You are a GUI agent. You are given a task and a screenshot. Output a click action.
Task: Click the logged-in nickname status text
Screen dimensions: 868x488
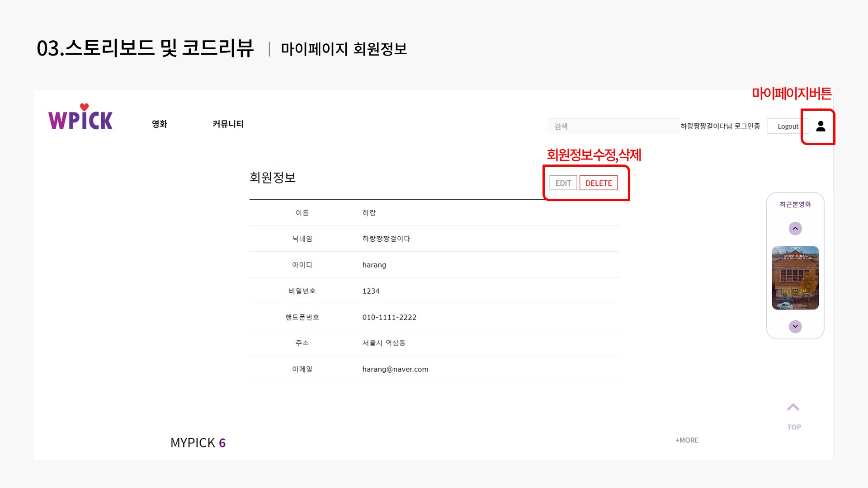pyautogui.click(x=720, y=126)
